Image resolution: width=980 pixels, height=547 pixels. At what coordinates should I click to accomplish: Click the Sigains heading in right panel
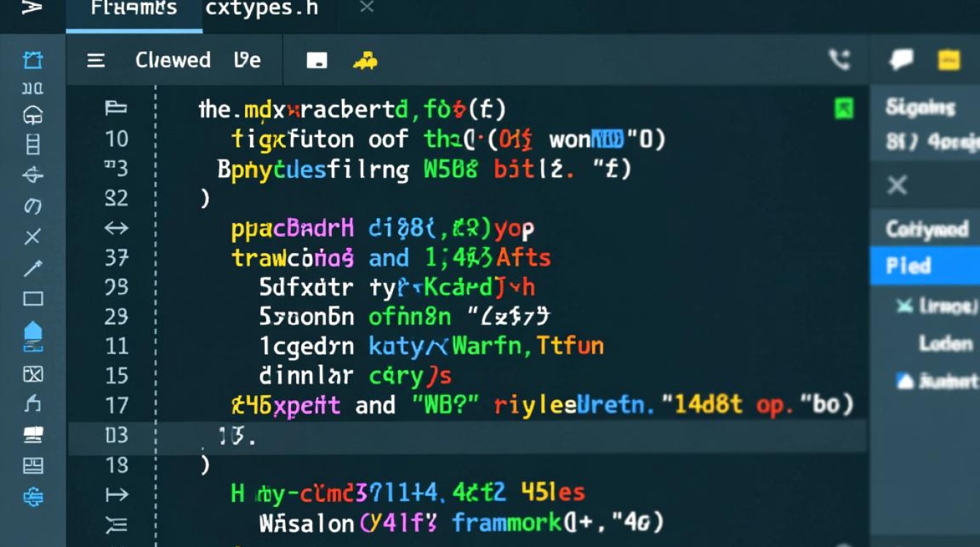[920, 108]
